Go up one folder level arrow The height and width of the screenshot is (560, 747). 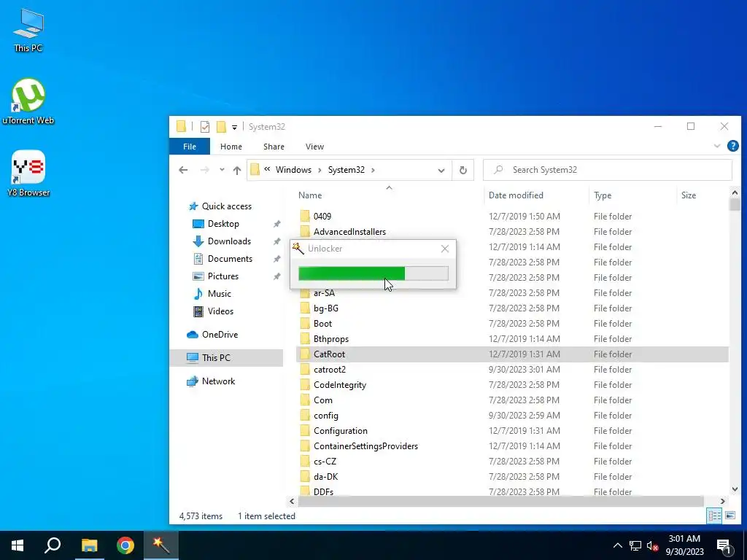click(x=237, y=170)
